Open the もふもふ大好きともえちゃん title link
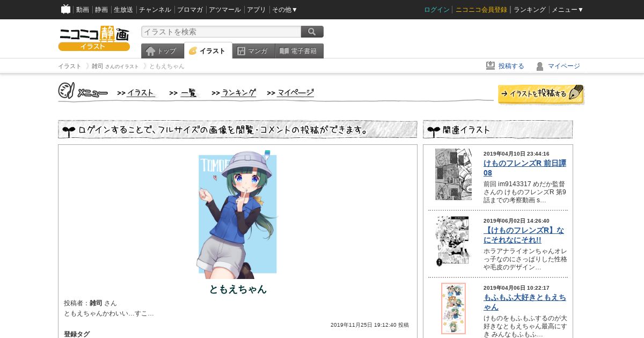The height and width of the screenshot is (338, 644). point(525,302)
